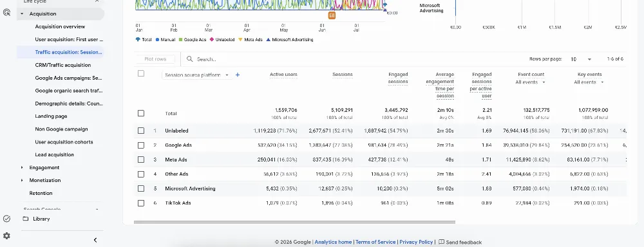Toggle Manual series legend dot

[157, 40]
